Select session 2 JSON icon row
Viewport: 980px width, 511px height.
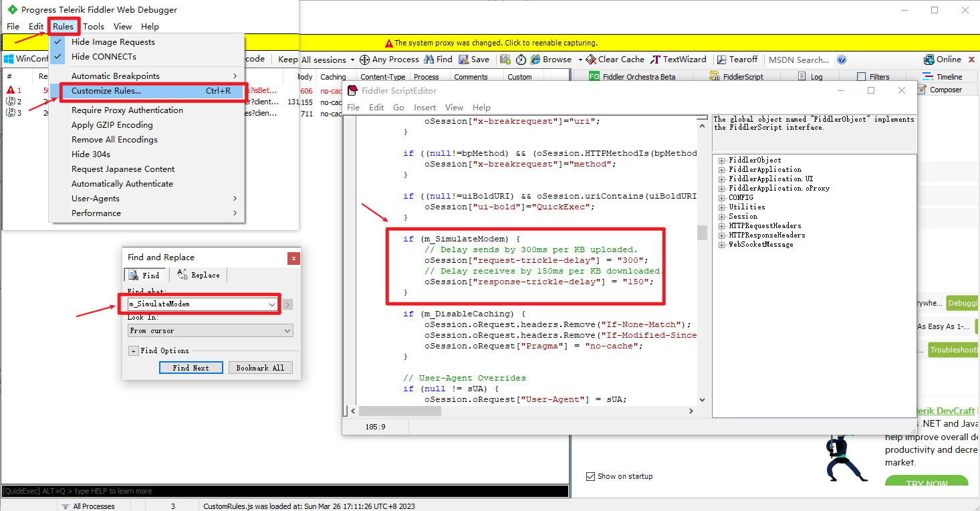[x=11, y=102]
